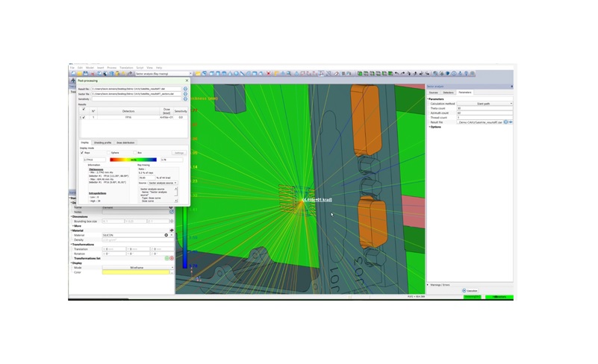Open the File menu
Viewport: 598px width, 364px height.
coord(72,67)
